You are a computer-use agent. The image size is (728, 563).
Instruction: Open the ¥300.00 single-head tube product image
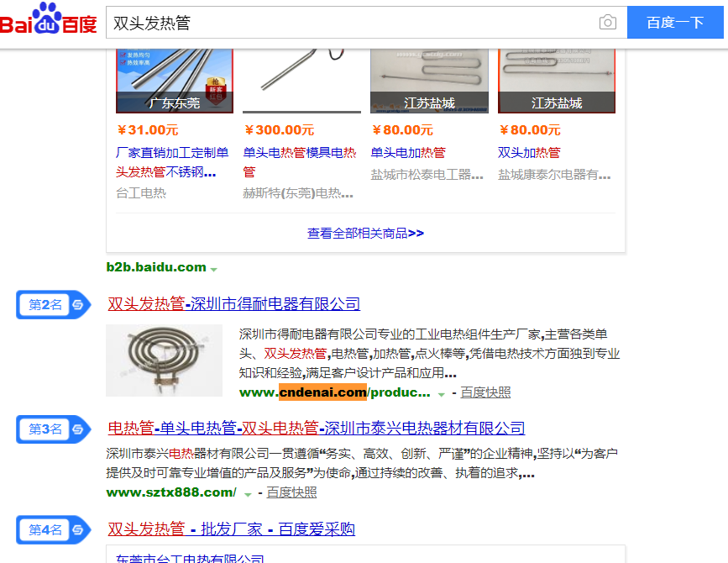click(x=301, y=81)
